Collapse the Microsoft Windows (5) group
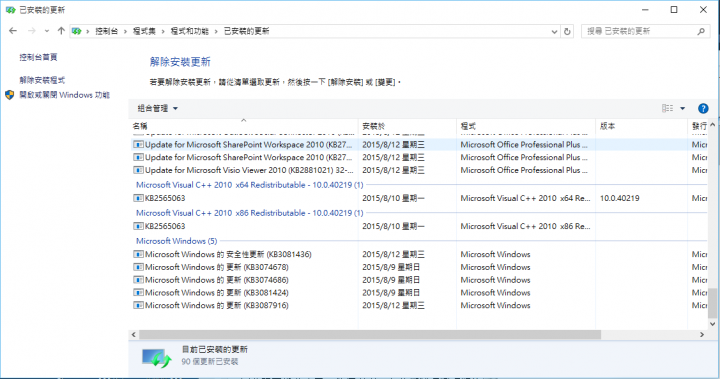 coord(176,241)
